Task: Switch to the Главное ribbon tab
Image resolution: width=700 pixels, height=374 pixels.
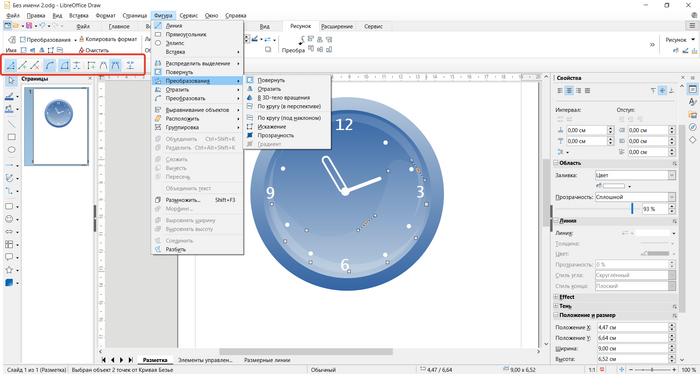Action: 119,27
